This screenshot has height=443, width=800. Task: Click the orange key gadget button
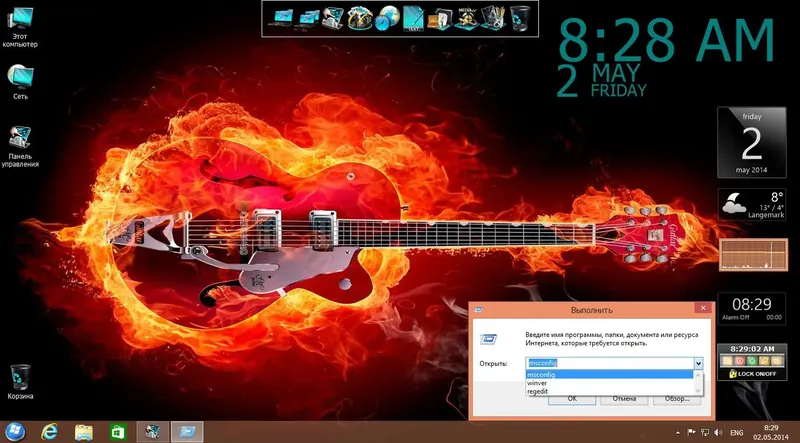pyautogui.click(x=764, y=361)
